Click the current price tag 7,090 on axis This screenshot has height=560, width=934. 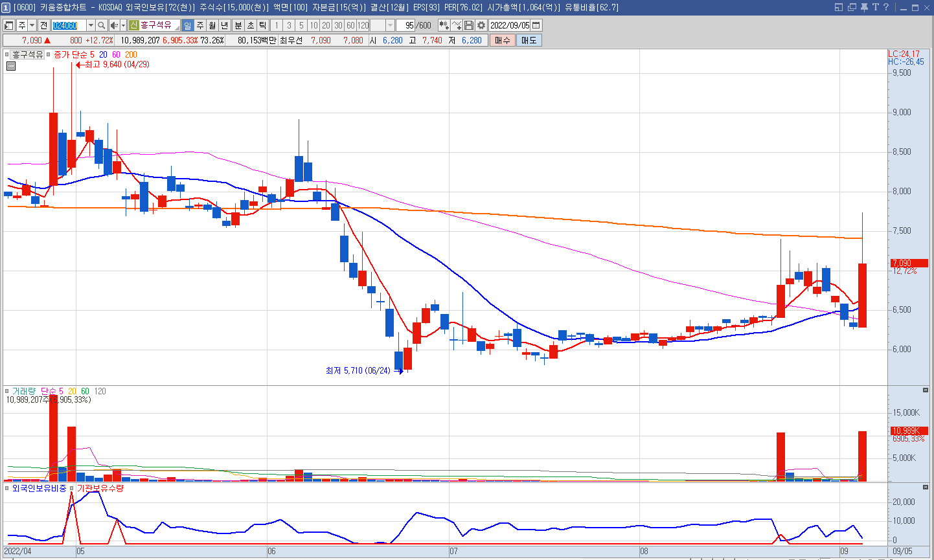pyautogui.click(x=909, y=263)
